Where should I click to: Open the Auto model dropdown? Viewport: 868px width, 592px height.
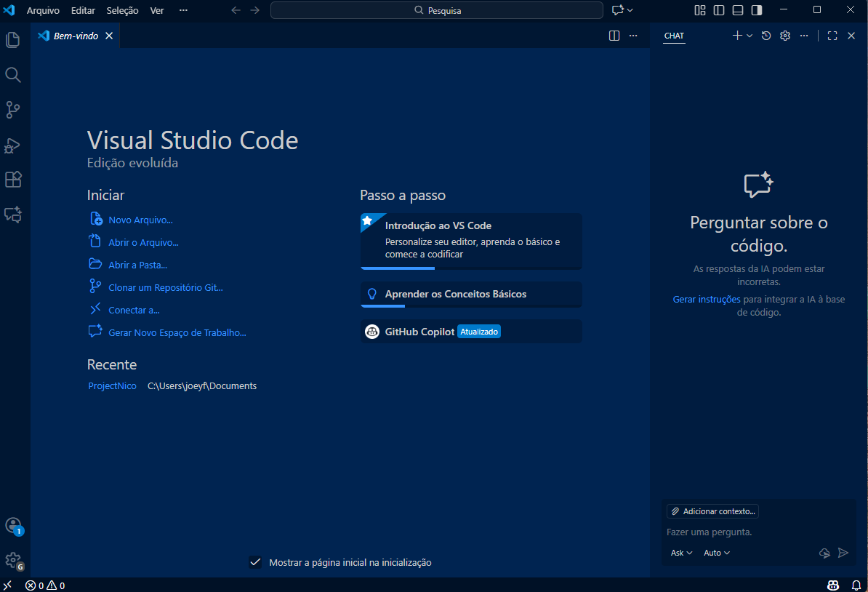click(716, 553)
